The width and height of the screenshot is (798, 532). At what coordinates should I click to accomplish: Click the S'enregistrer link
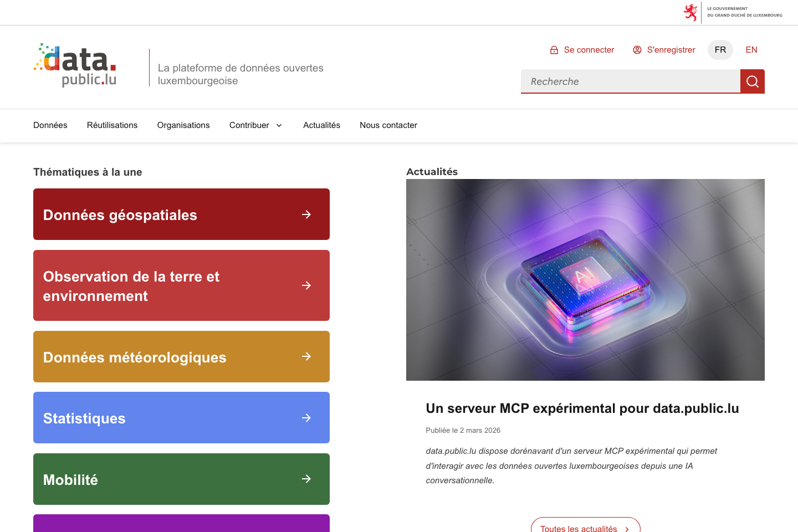coord(671,50)
